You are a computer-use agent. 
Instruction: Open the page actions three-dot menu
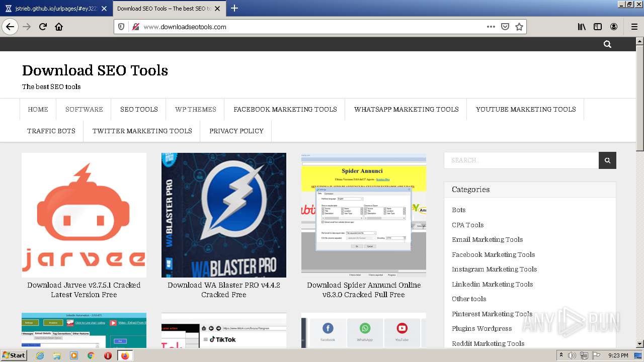click(x=491, y=27)
